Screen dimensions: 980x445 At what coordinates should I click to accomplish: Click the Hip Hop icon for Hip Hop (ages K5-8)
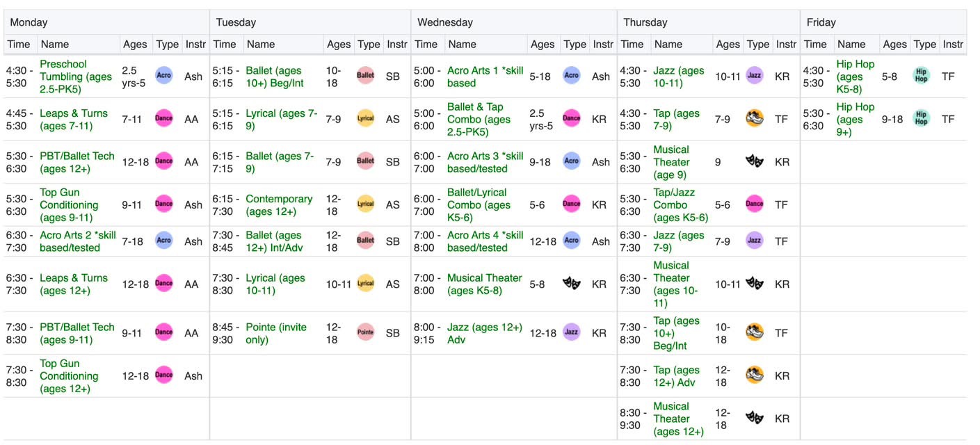pos(921,76)
